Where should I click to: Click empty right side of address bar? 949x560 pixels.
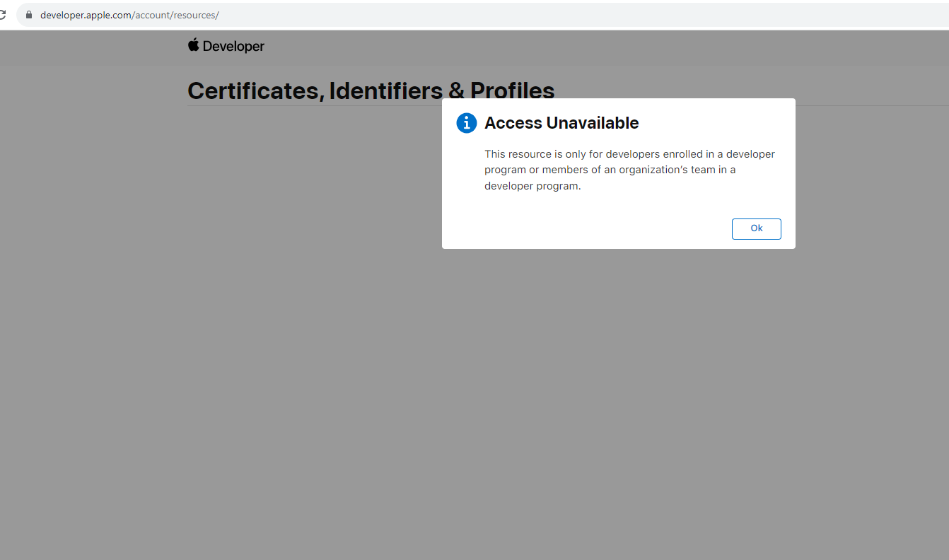[x=566, y=15]
